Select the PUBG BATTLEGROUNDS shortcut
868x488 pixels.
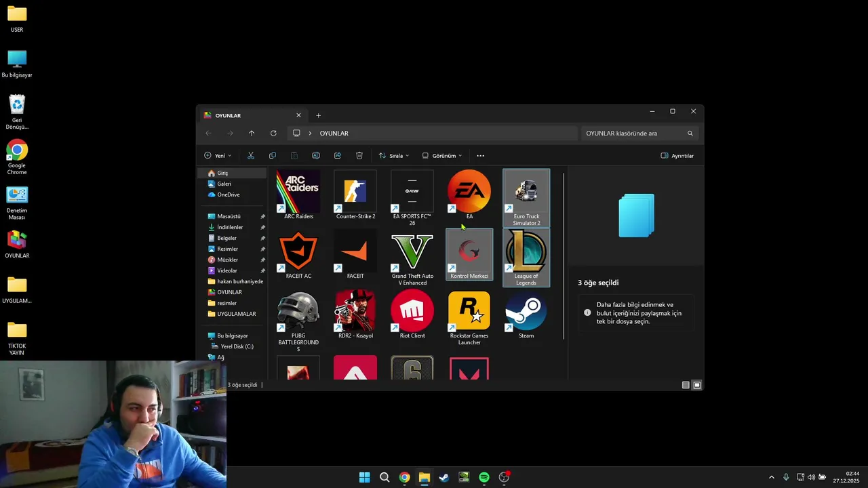(x=298, y=321)
